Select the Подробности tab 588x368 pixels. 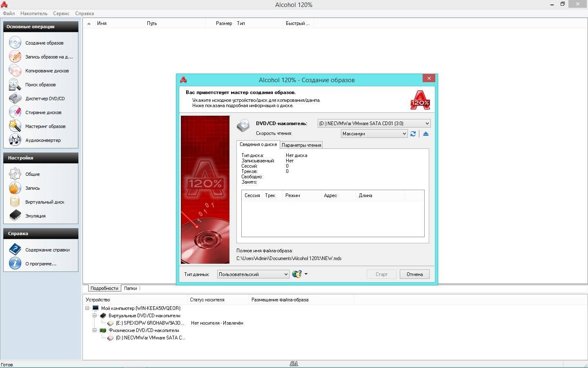coord(105,288)
